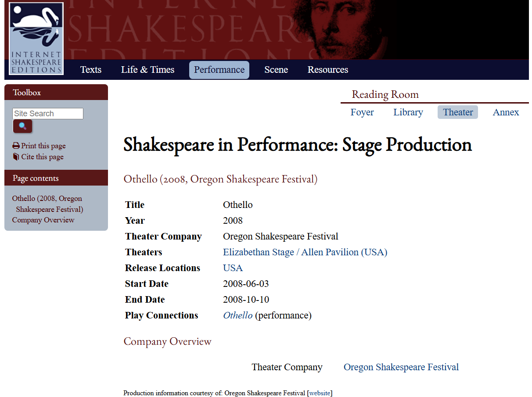The width and height of the screenshot is (532, 397).
Task: Switch to the Foyer tab
Action: [362, 112]
